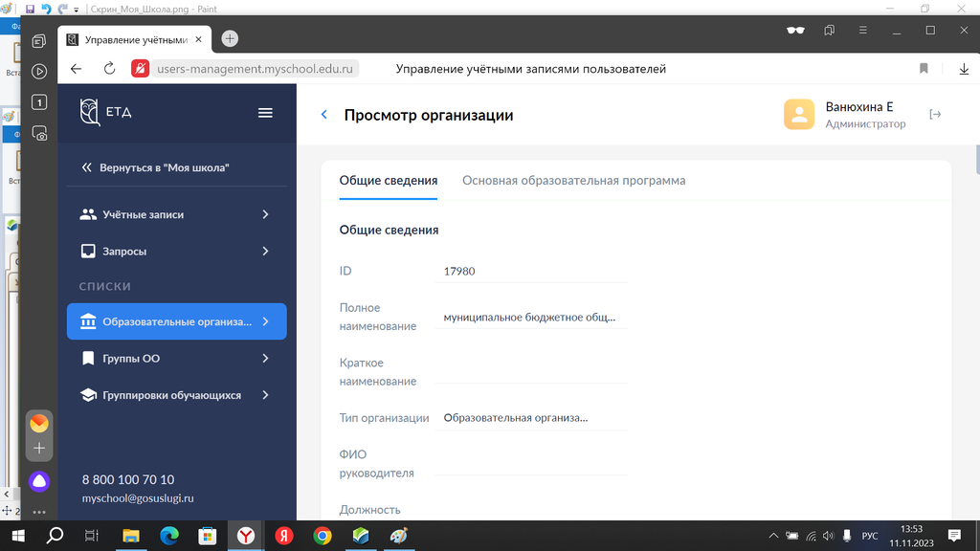Switch to Основная образовательная программа tab

573,181
